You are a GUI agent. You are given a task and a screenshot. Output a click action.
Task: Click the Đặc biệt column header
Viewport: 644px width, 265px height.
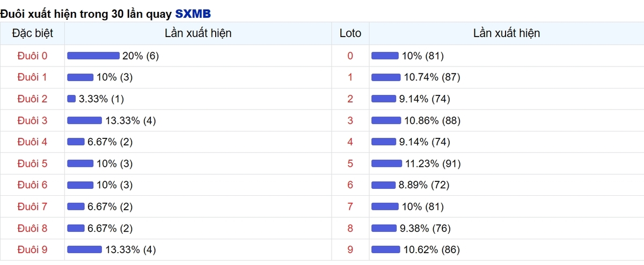point(32,33)
